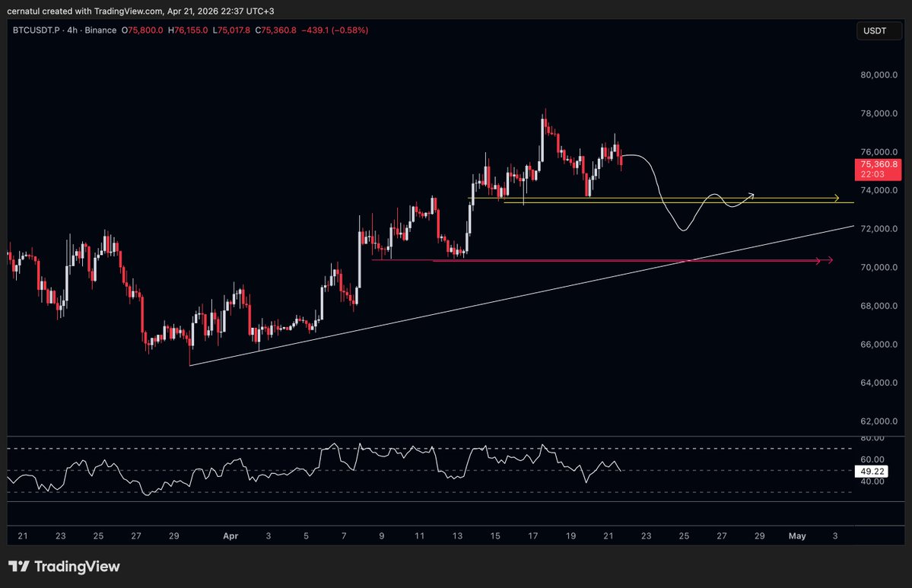The width and height of the screenshot is (912, 588).
Task: Click the BTCUSDT.P symbol title
Action: pos(38,30)
